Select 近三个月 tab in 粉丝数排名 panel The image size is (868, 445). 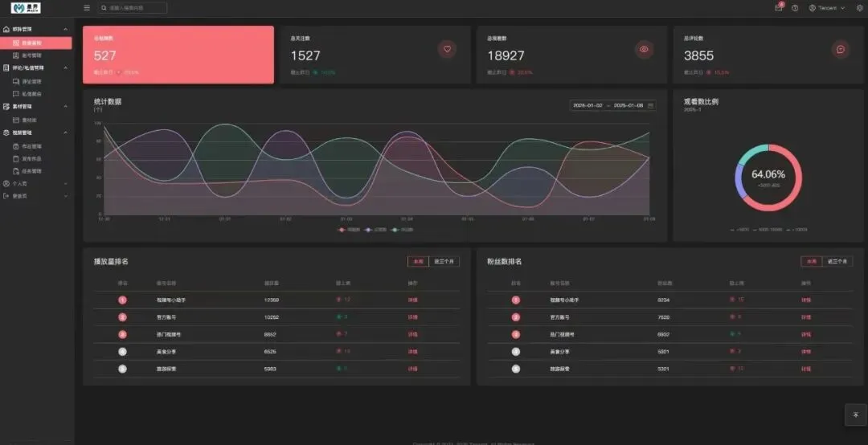click(x=837, y=261)
